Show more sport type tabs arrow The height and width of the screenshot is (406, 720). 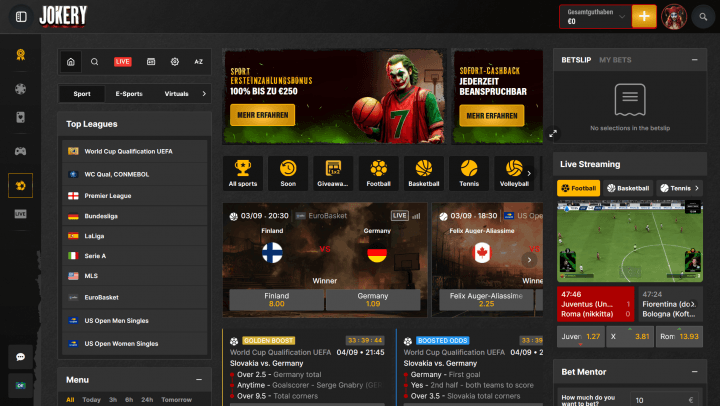tap(204, 94)
